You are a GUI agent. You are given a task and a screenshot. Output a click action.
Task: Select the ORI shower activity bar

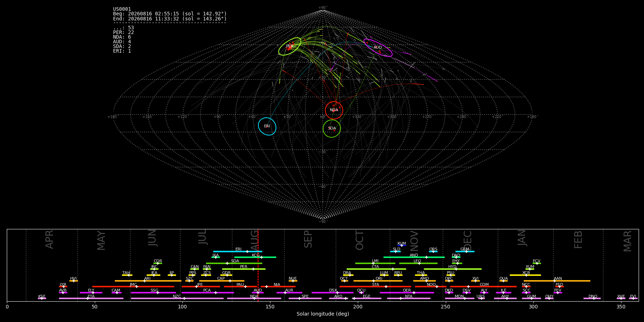pos(378,281)
